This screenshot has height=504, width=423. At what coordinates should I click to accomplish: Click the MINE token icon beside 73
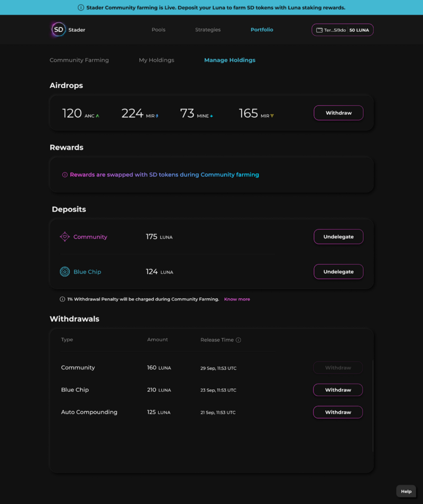coord(212,116)
